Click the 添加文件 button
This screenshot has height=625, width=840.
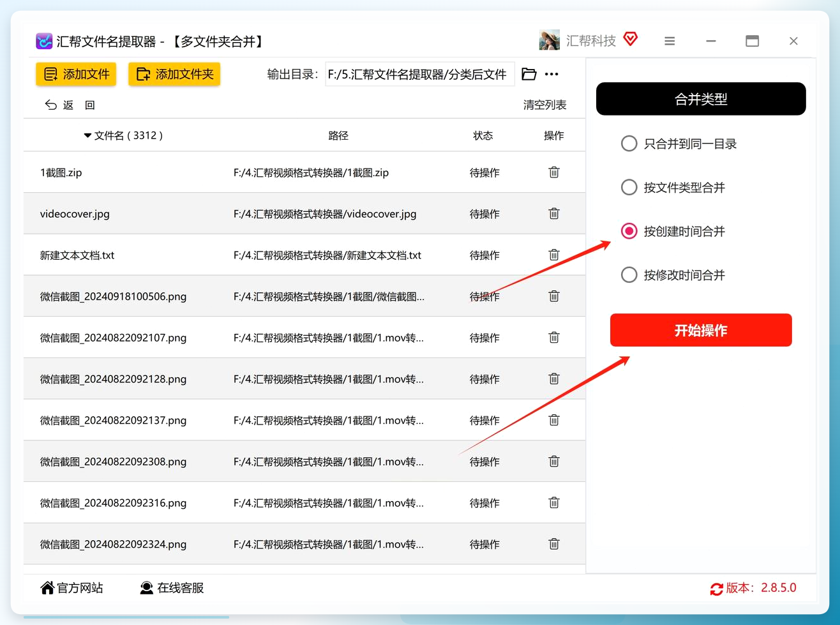point(76,75)
